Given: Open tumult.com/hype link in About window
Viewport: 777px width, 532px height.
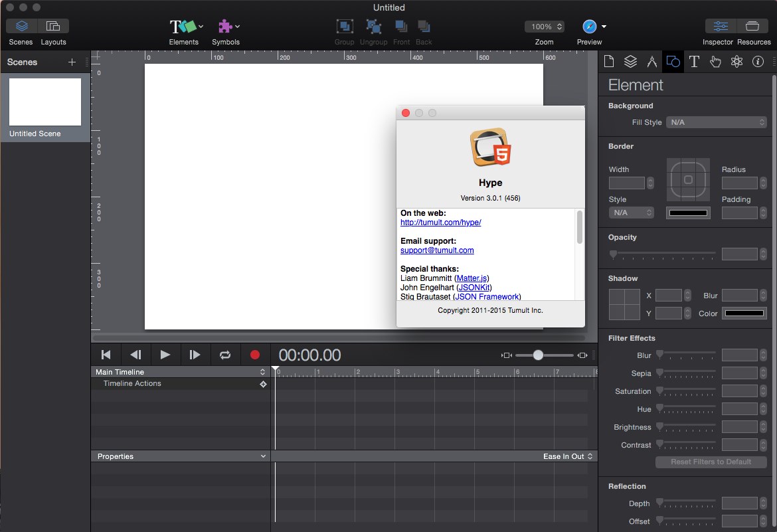Looking at the screenshot, I should (x=440, y=222).
